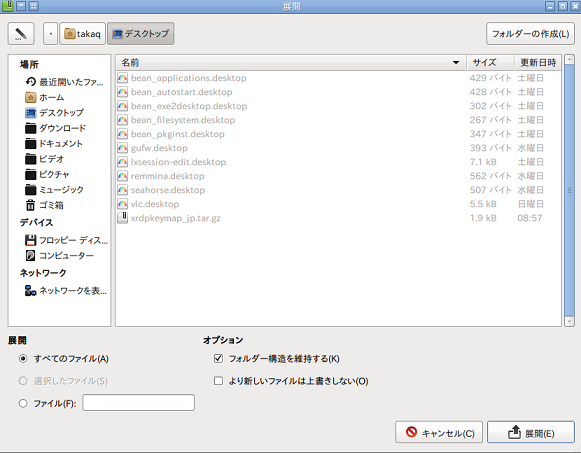
Task: Toggle sort arrow in name column header
Action: click(x=456, y=63)
